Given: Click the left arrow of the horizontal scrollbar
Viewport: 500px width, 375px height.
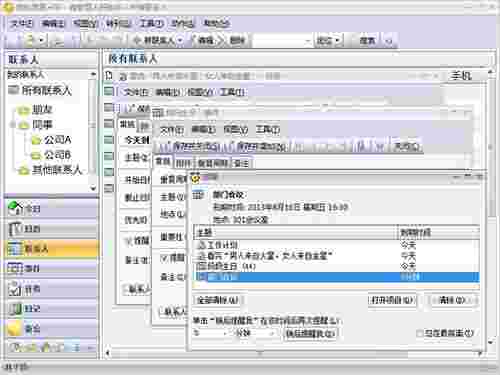Looking at the screenshot, I should (107, 353).
